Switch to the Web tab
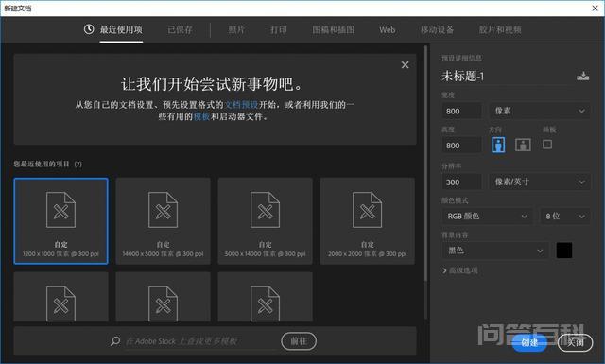The width and height of the screenshot is (605, 364). (387, 29)
